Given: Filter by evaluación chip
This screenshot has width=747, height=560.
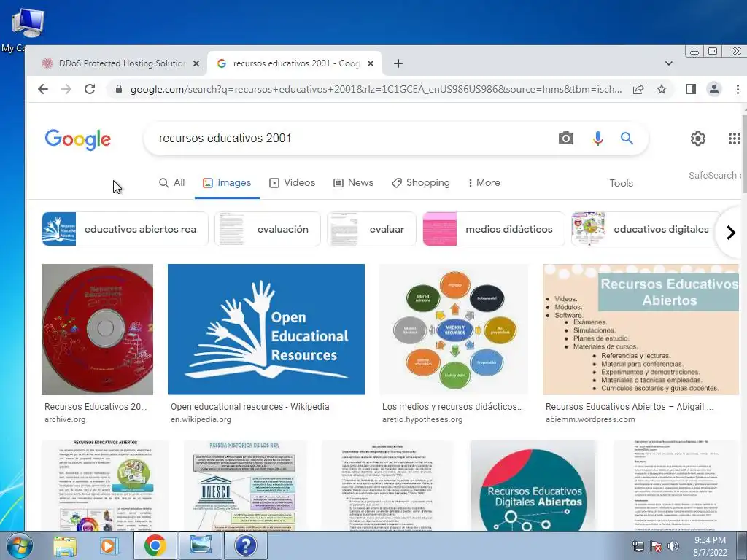Looking at the screenshot, I should point(267,229).
